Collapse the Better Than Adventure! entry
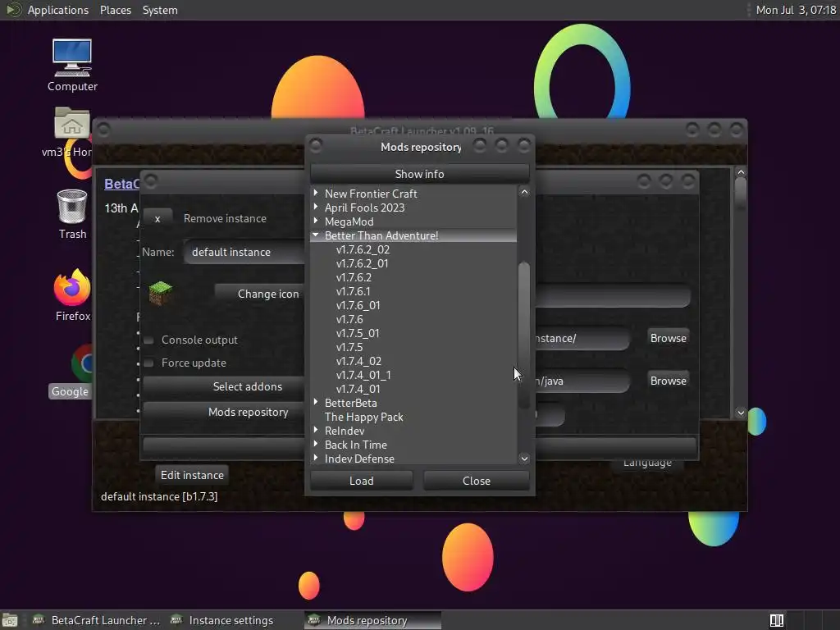The width and height of the screenshot is (840, 630). tap(316, 235)
